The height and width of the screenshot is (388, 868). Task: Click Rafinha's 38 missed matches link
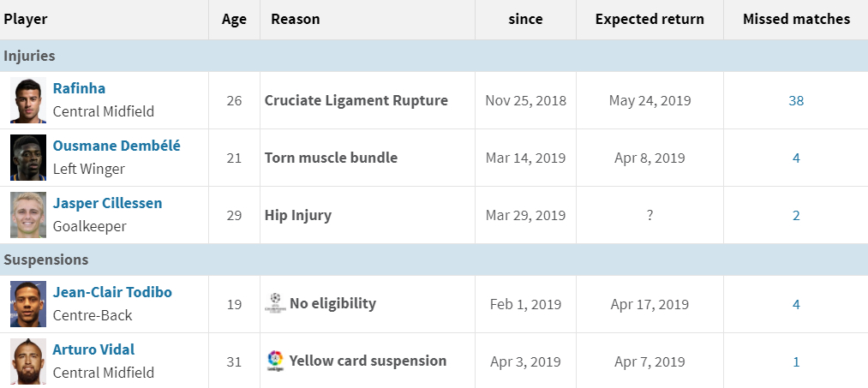796,100
